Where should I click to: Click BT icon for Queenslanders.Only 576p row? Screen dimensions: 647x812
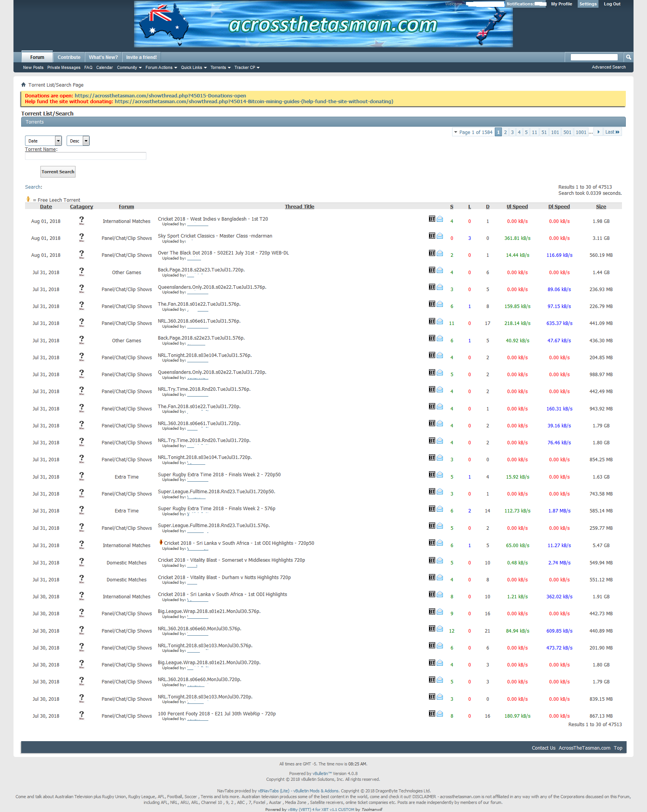coord(432,287)
